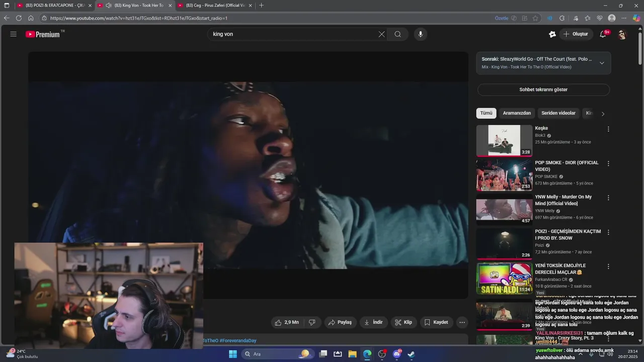Switch to POIZI & ERA7CAPONE browser tab
This screenshot has width=644, height=362.
pos(54,5)
